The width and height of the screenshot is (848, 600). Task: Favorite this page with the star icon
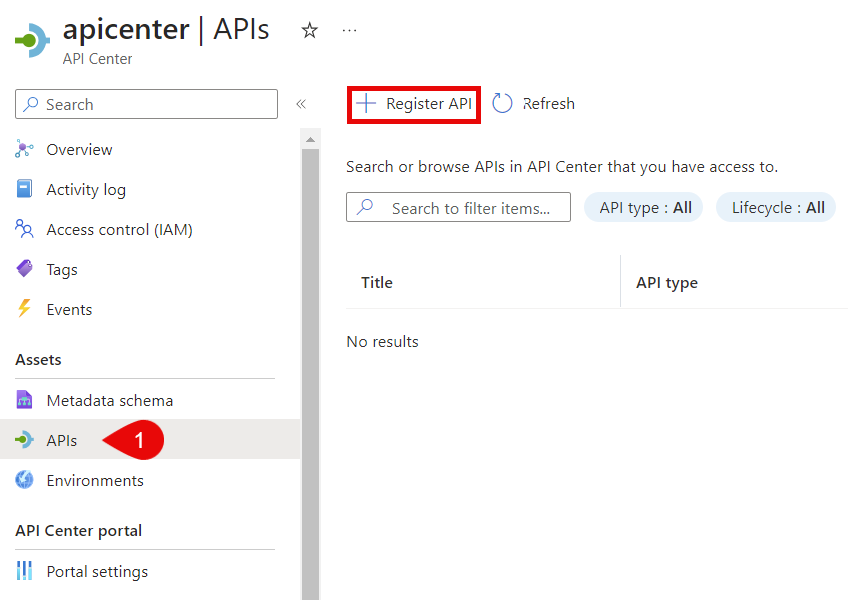[x=309, y=30]
